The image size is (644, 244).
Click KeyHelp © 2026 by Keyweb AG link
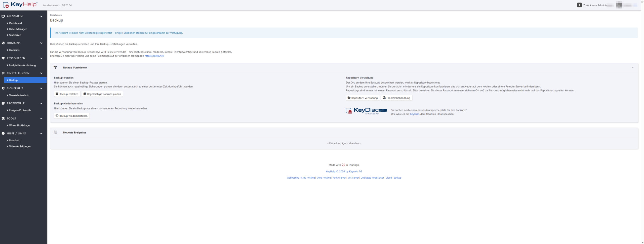(344, 171)
